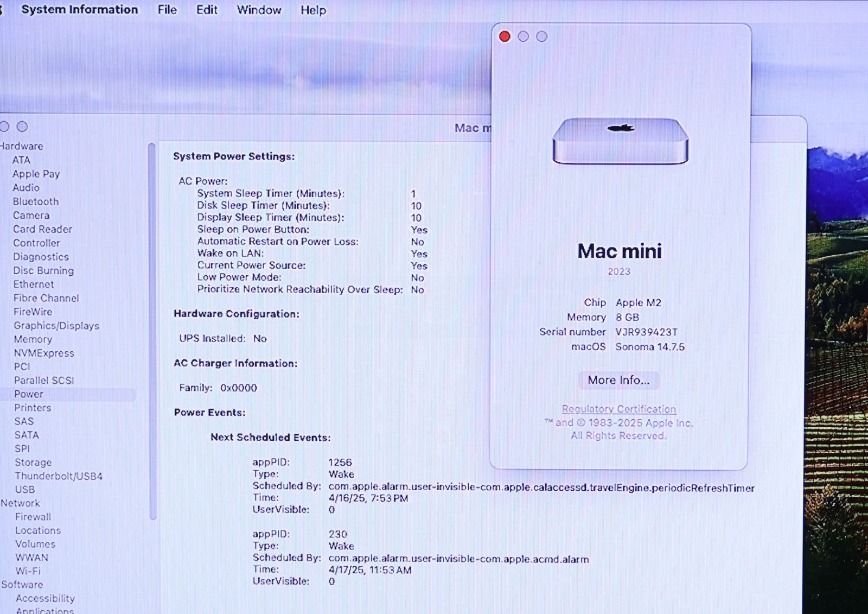
Task: Close the About This Mac window
Action: pyautogui.click(x=505, y=36)
